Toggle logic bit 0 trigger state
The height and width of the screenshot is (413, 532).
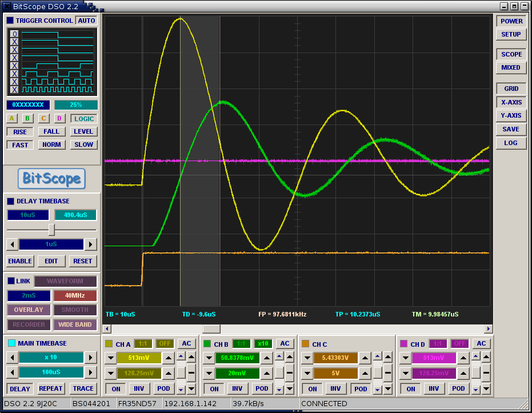coord(14,34)
